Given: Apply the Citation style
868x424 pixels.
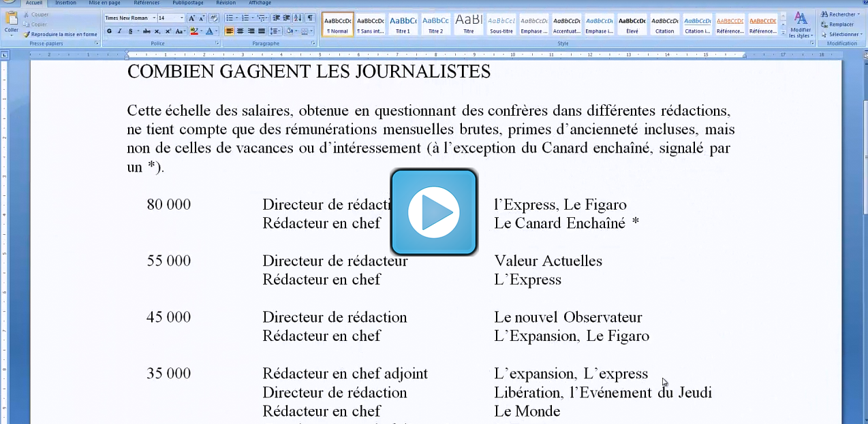Looking at the screenshot, I should click(665, 25).
